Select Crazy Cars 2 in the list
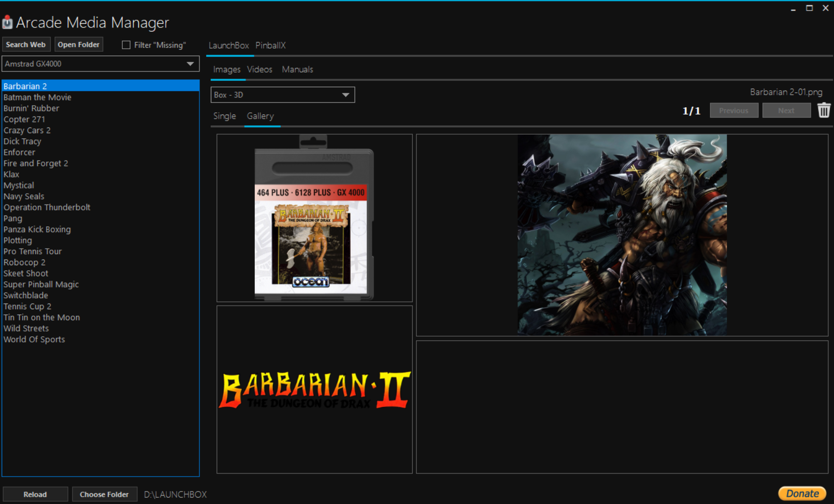The width and height of the screenshot is (834, 504). [100, 131]
